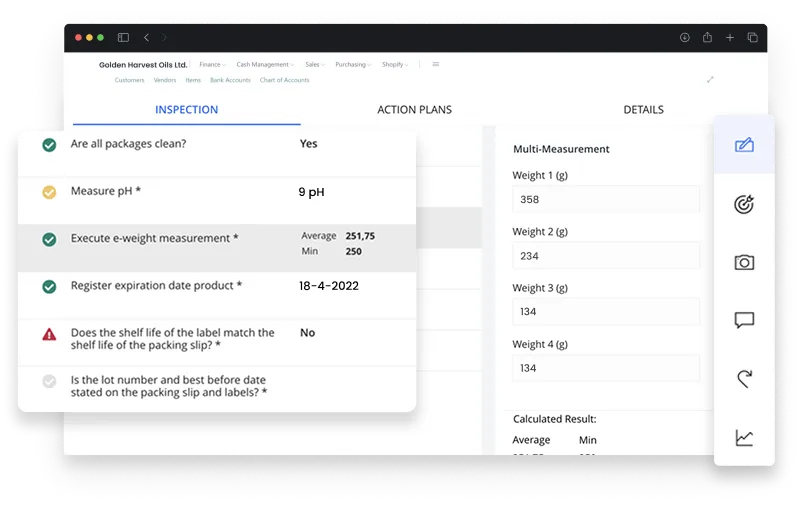Open the comment speech bubble icon
Image resolution: width=812 pixels, height=508 pixels.
pos(744,320)
